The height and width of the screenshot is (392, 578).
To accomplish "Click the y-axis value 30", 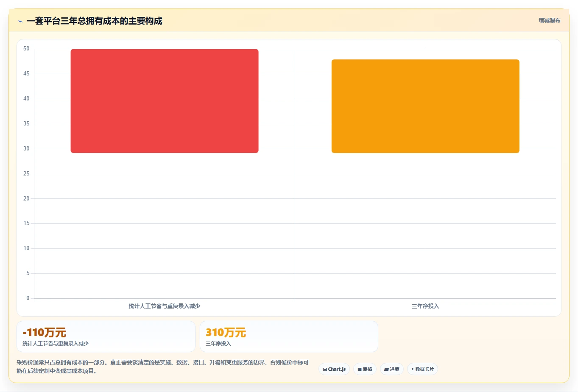I will 26,149.
